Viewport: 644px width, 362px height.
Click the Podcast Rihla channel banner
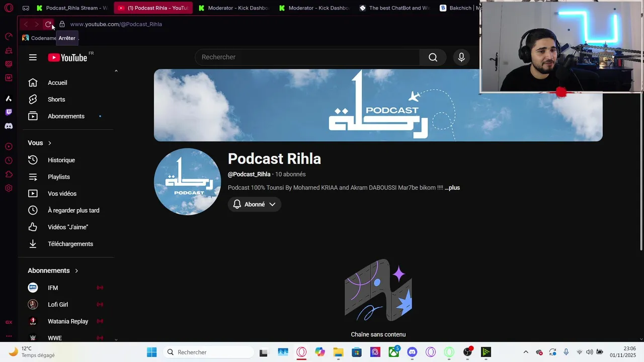[x=378, y=105]
